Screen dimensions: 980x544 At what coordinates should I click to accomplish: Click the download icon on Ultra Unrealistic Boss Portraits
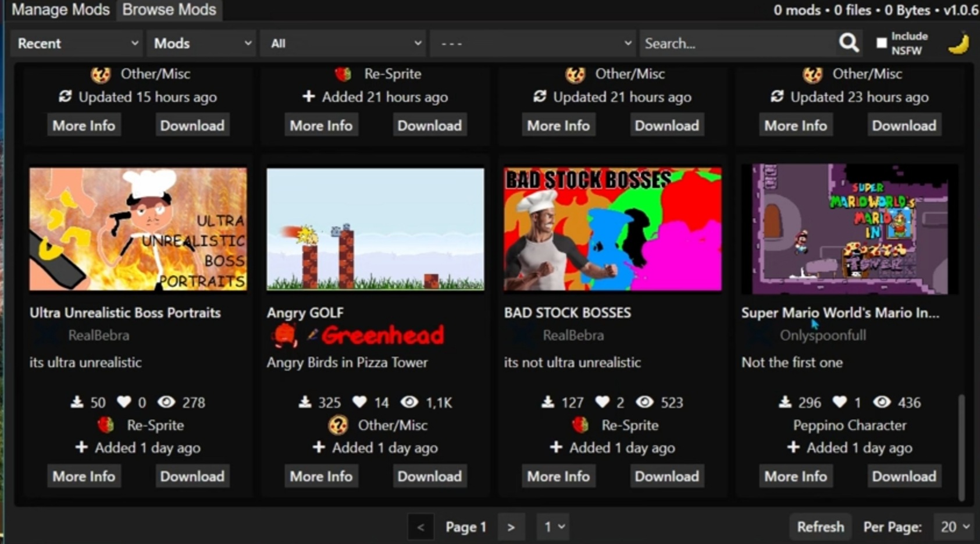(x=77, y=402)
